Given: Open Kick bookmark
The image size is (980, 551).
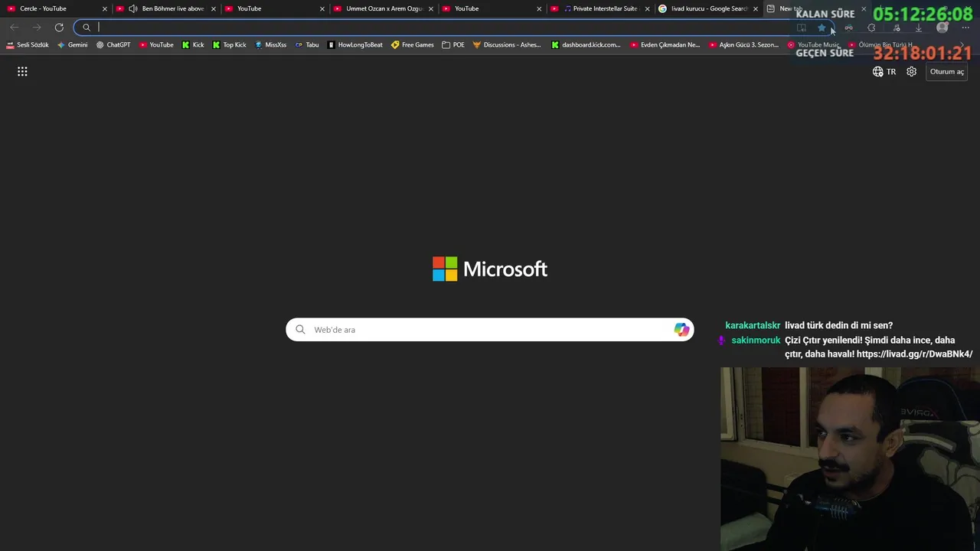Looking at the screenshot, I should pos(193,44).
